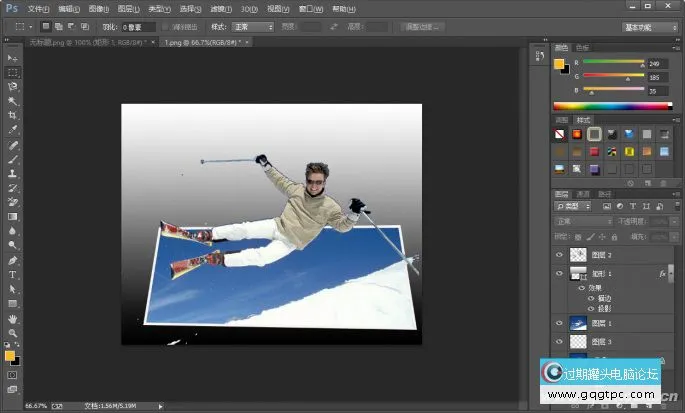The width and height of the screenshot is (685, 413).
Task: Select the Move tool
Action: 13,59
